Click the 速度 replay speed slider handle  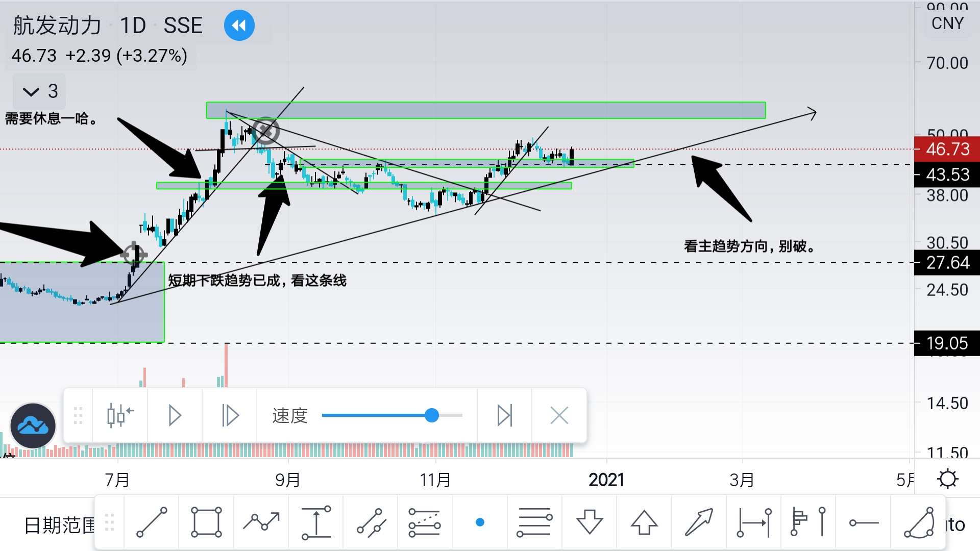coord(432,415)
